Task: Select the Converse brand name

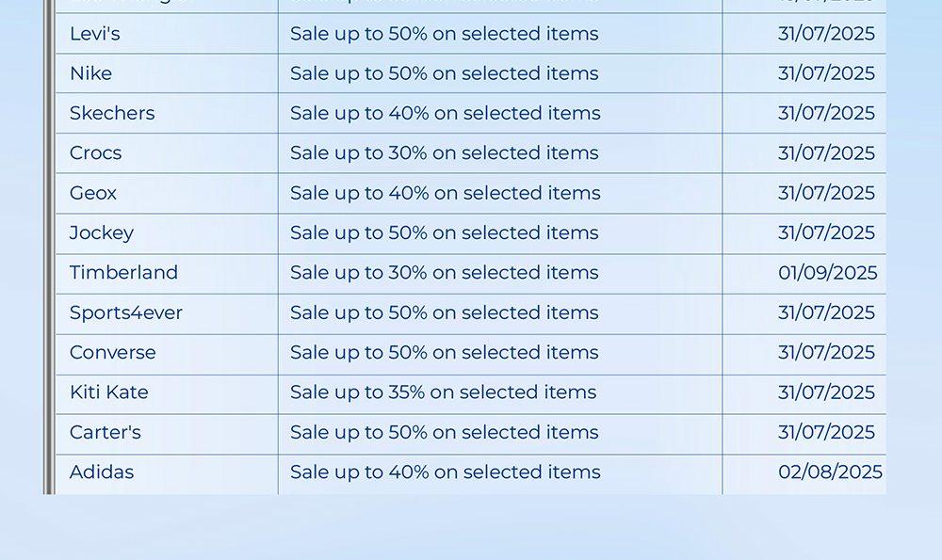Action: 112,352
